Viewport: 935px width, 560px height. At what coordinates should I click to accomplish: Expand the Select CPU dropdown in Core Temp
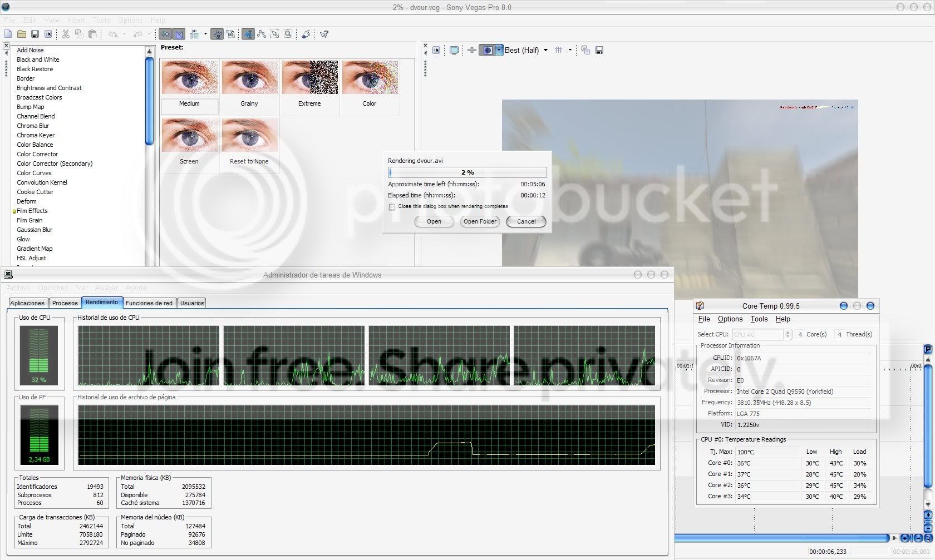[x=788, y=334]
